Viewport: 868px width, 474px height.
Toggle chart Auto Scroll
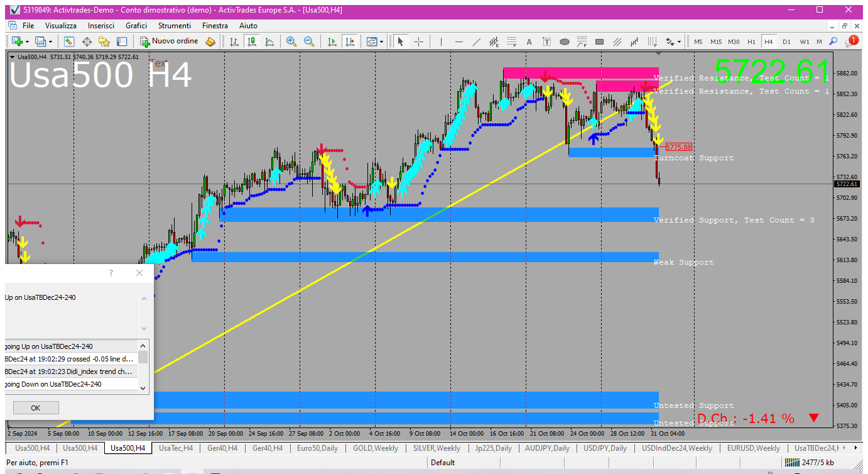point(332,41)
